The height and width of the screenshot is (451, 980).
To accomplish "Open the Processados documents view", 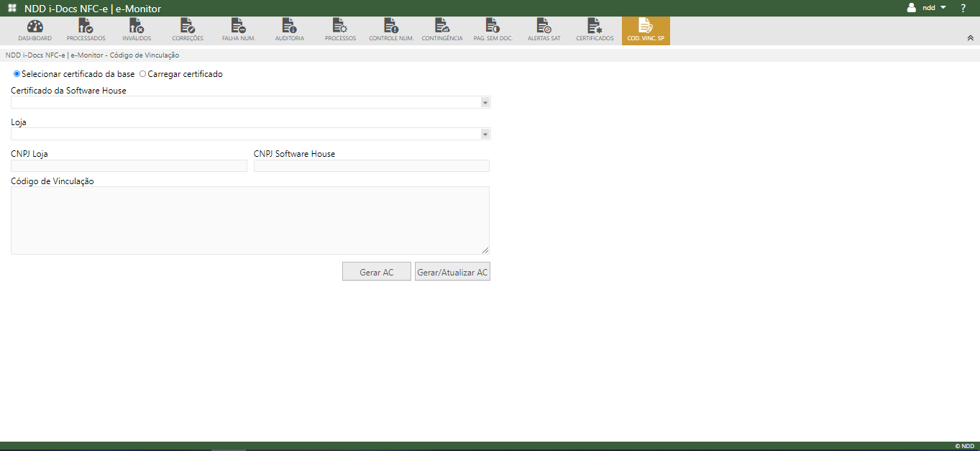I will pos(86,31).
